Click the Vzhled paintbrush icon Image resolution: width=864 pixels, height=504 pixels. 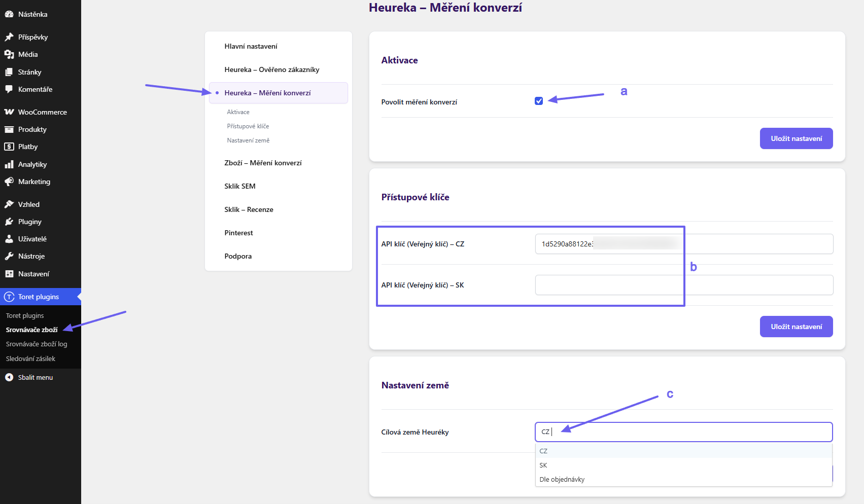point(9,204)
